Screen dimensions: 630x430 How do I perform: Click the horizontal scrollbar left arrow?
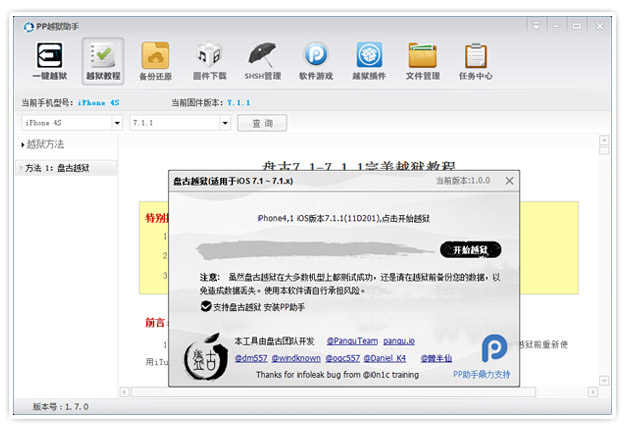125,392
